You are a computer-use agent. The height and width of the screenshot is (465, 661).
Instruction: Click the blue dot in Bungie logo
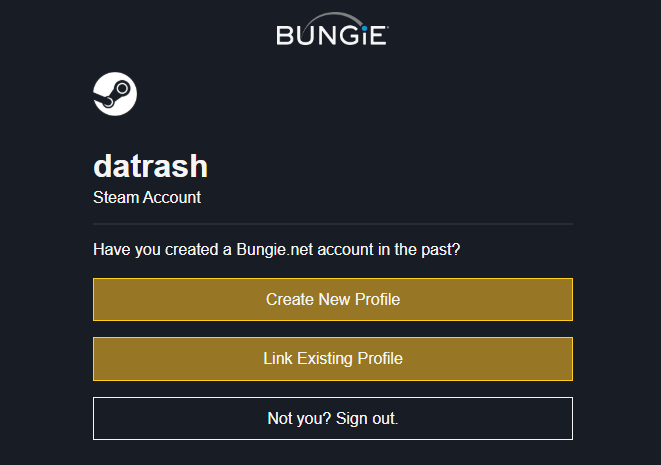pos(364,30)
